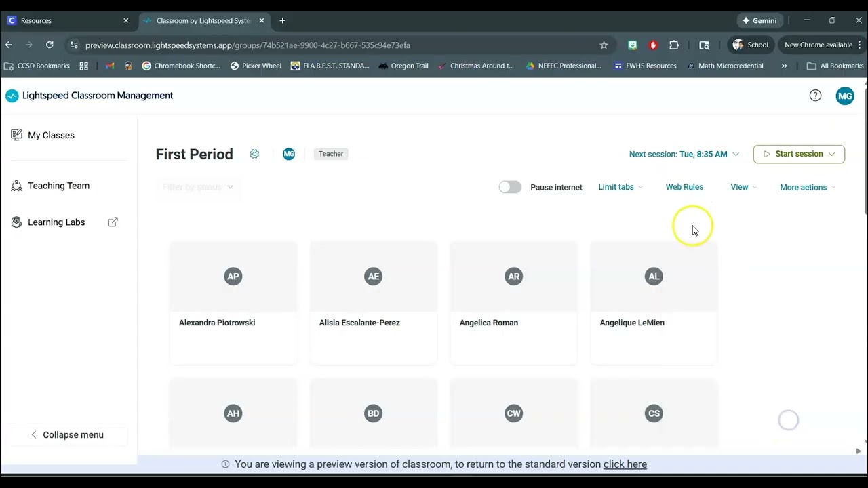Open a new browser tab
The height and width of the screenshot is (488, 868).
click(282, 20)
